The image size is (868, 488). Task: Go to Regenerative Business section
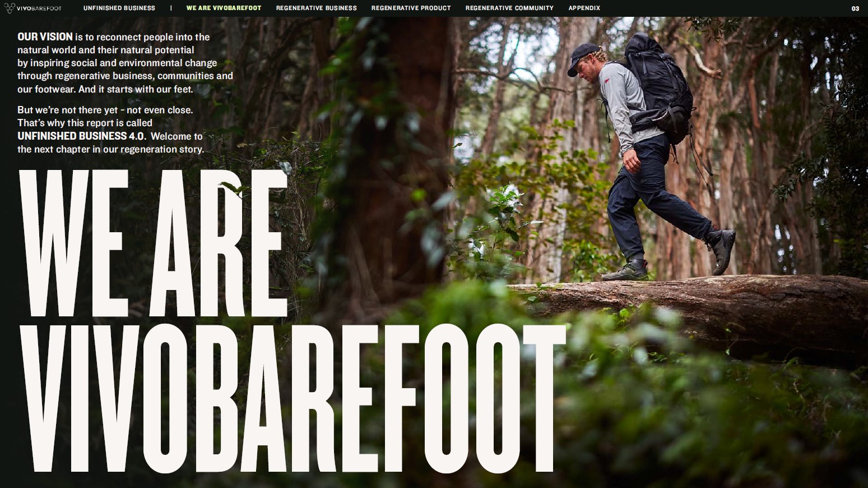[x=316, y=8]
